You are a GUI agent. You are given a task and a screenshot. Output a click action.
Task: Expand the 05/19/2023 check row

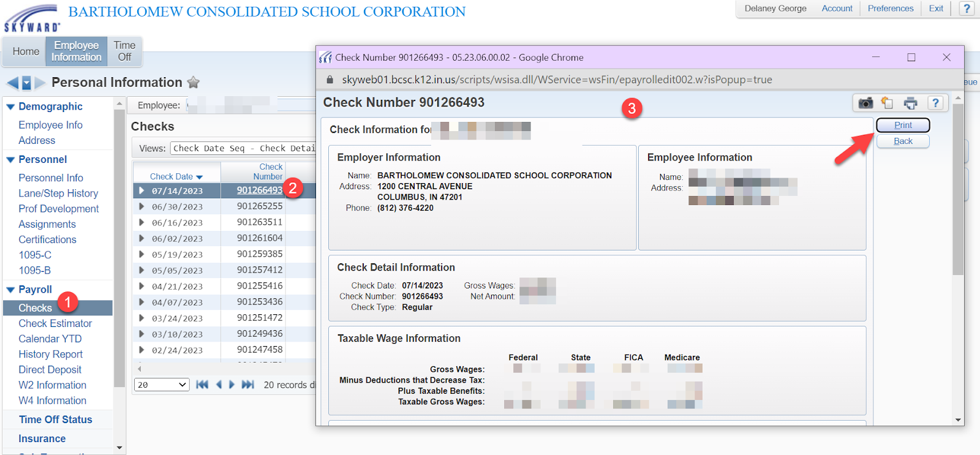pyautogui.click(x=142, y=254)
